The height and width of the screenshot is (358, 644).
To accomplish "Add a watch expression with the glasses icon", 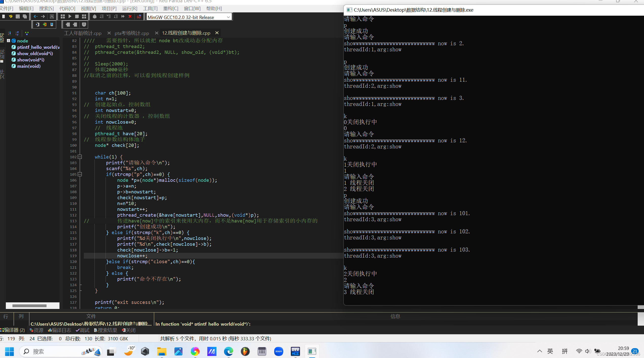I will point(139,17).
